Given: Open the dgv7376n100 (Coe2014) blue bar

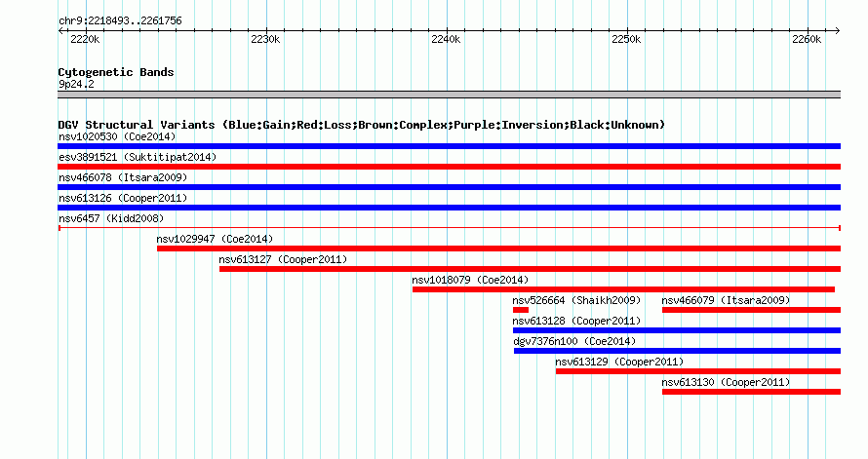Looking at the screenshot, I should click(x=677, y=351).
